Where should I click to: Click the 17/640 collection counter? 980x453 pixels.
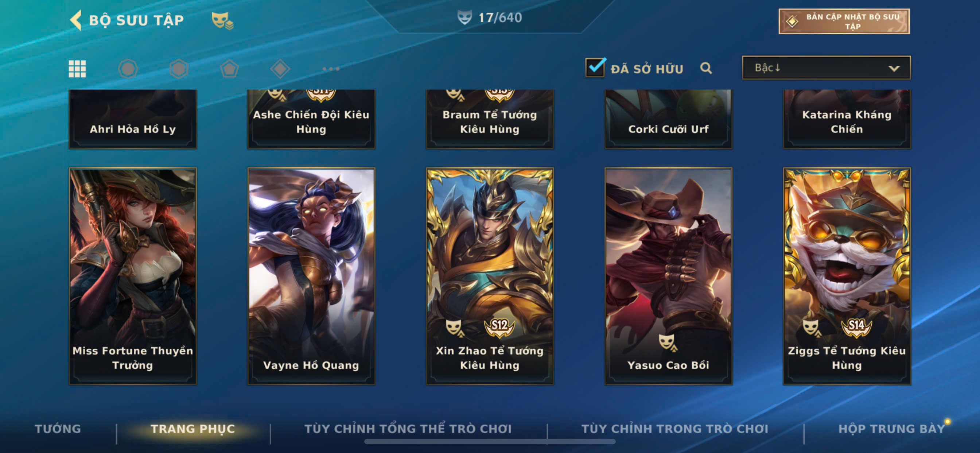(x=490, y=18)
